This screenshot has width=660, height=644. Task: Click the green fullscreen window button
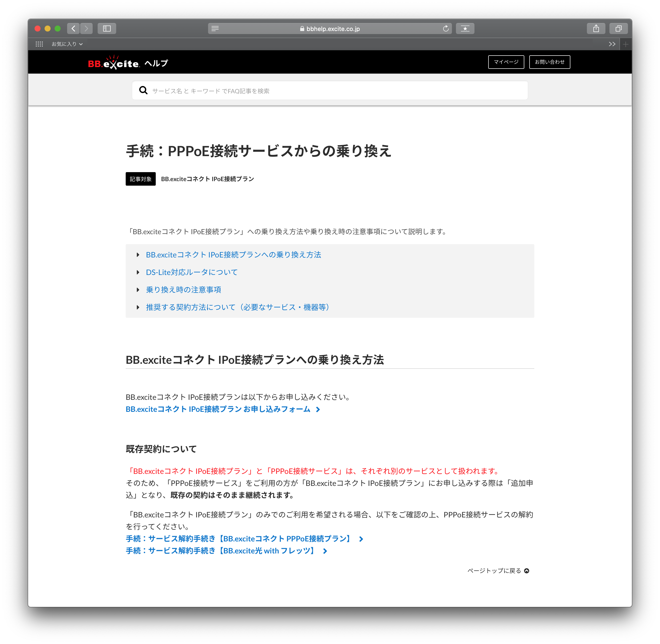click(x=58, y=29)
